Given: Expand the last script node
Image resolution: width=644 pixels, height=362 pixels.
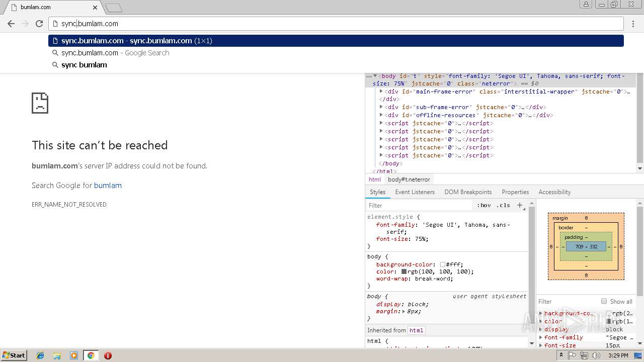Looking at the screenshot, I should point(381,155).
